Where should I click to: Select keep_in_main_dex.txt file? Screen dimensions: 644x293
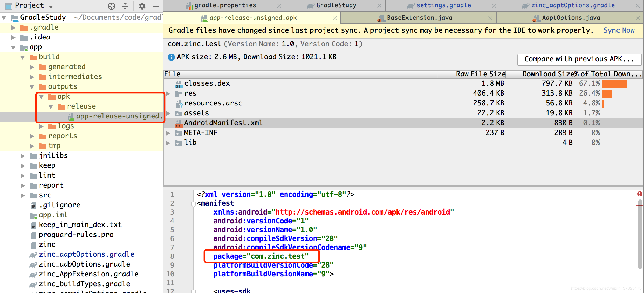(x=80, y=225)
